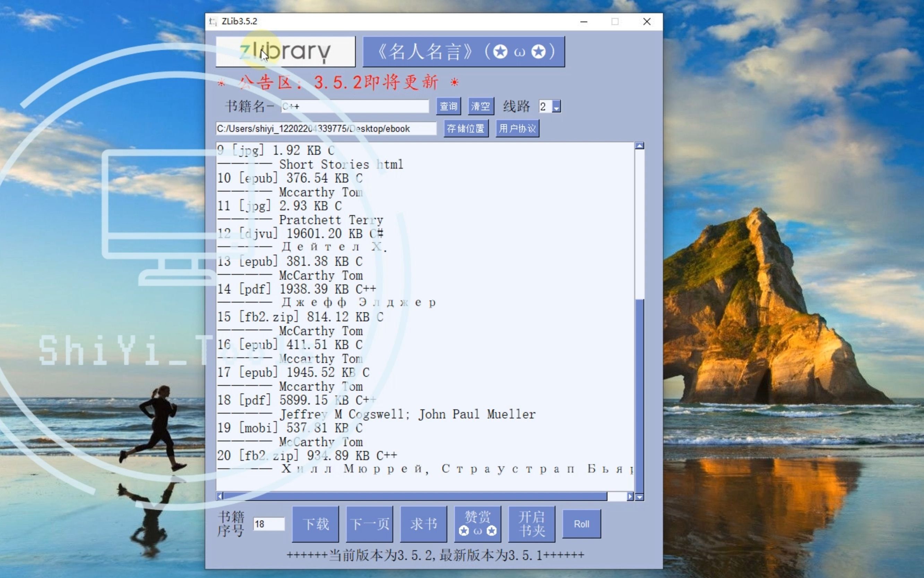Click the version status text at bottom
The height and width of the screenshot is (578, 924).
[435, 555]
